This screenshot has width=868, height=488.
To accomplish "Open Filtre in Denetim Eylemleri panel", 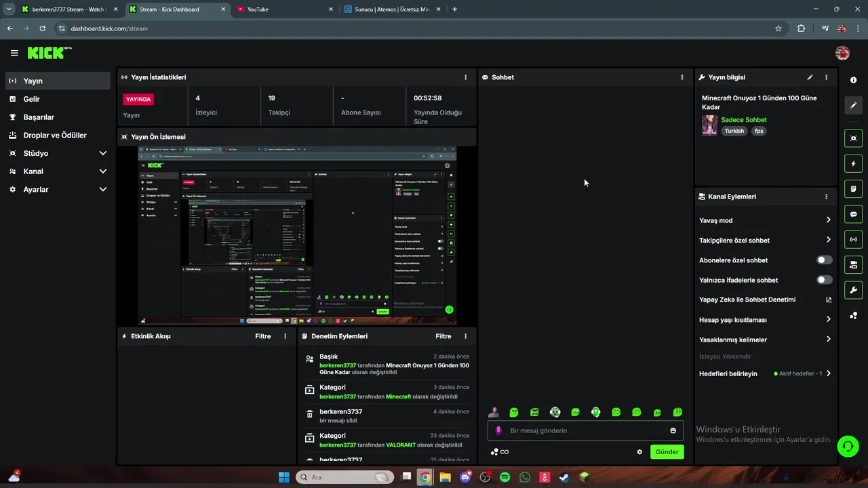I will coord(443,336).
